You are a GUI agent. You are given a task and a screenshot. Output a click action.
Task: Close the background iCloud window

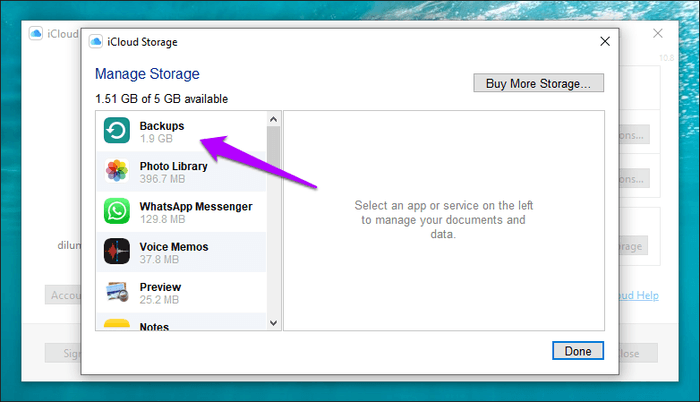658,33
